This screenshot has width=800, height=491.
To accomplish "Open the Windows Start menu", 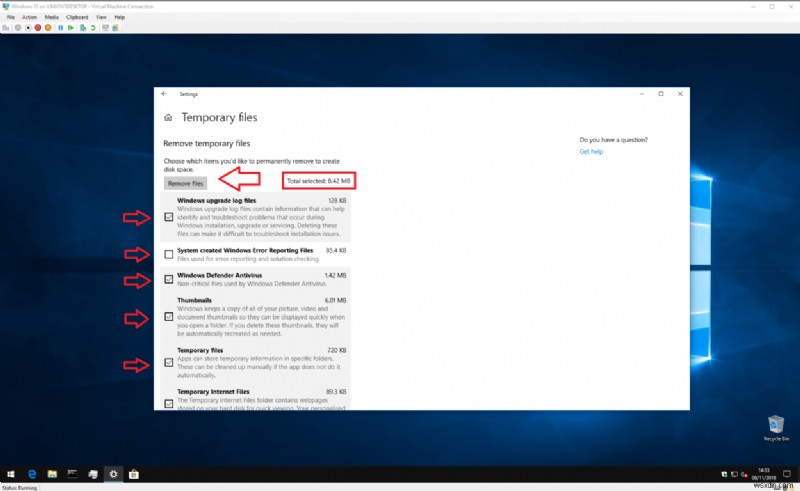I will click(11, 474).
